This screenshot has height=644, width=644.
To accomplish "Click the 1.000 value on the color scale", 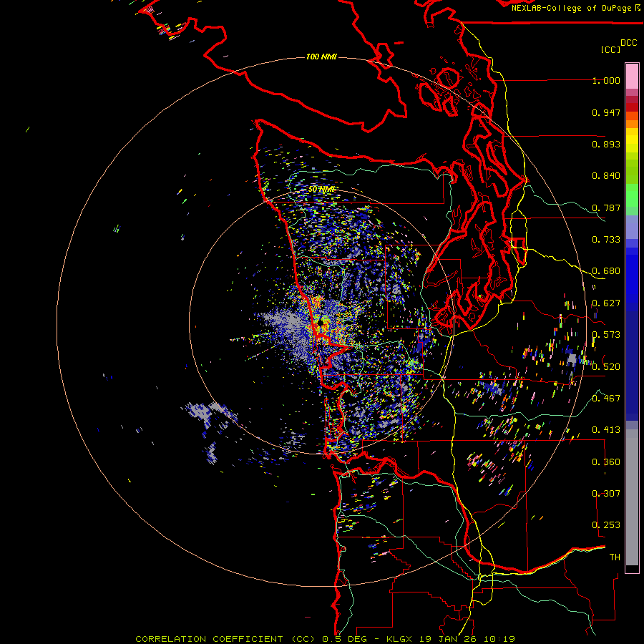I will point(606,80).
